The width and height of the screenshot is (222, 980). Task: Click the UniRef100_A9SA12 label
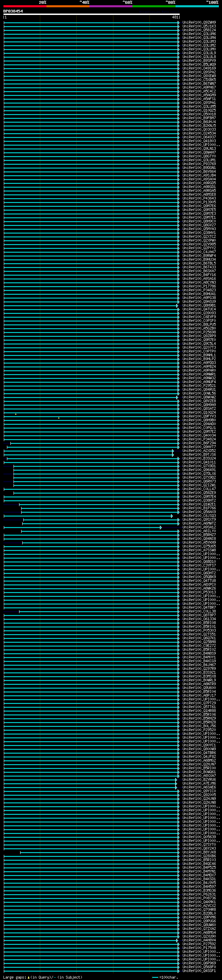click(x=199, y=527)
